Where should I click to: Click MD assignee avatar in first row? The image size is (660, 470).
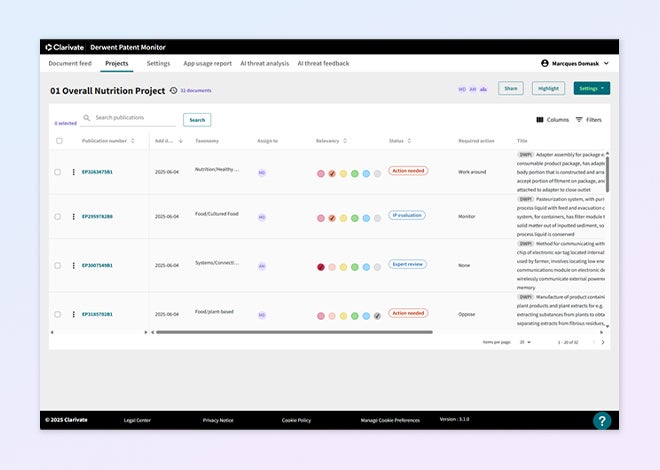262,172
